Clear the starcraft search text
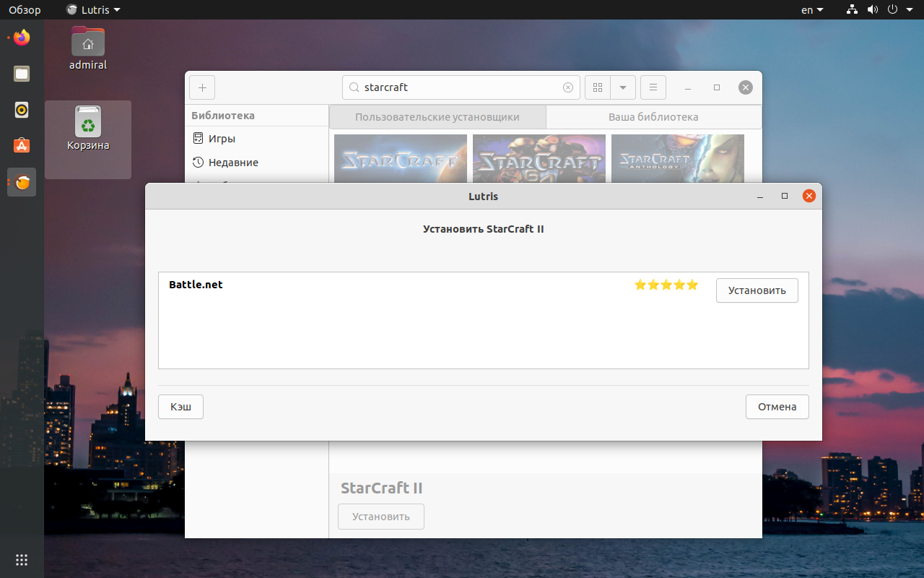 point(568,87)
